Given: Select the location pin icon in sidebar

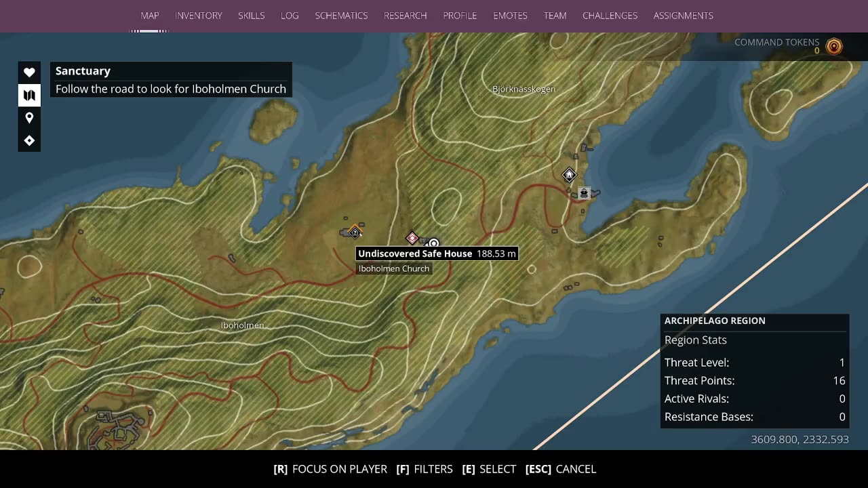Looking at the screenshot, I should coord(29,118).
